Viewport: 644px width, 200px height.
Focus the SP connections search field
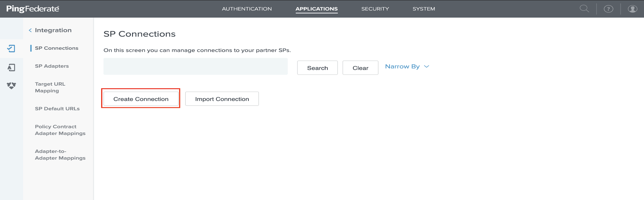point(195,66)
